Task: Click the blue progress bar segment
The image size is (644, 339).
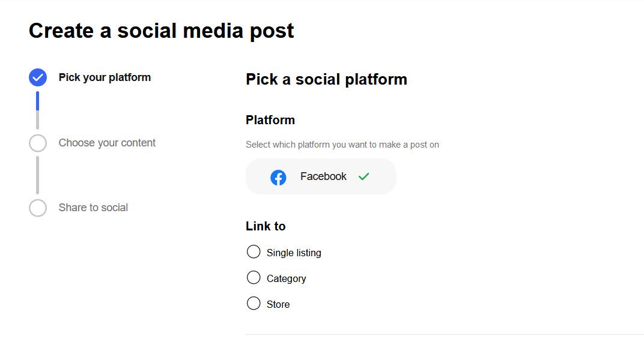Action: point(37,101)
